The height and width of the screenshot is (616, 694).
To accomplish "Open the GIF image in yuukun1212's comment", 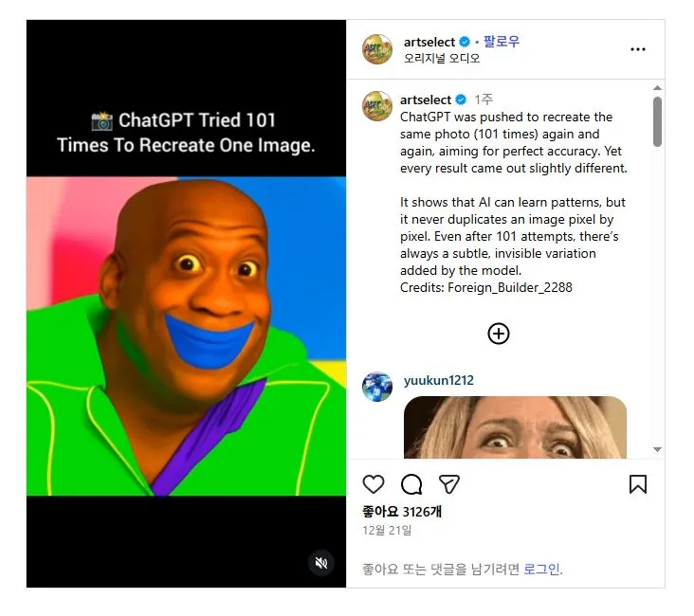I will click(515, 427).
